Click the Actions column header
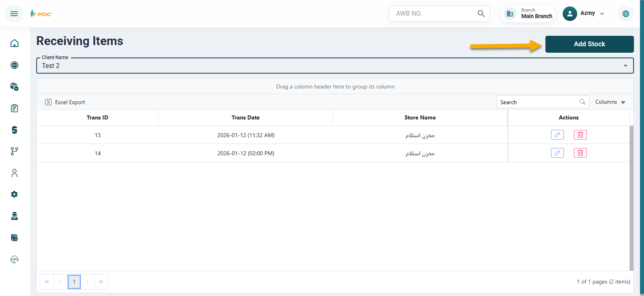The image size is (644, 296). tap(569, 118)
